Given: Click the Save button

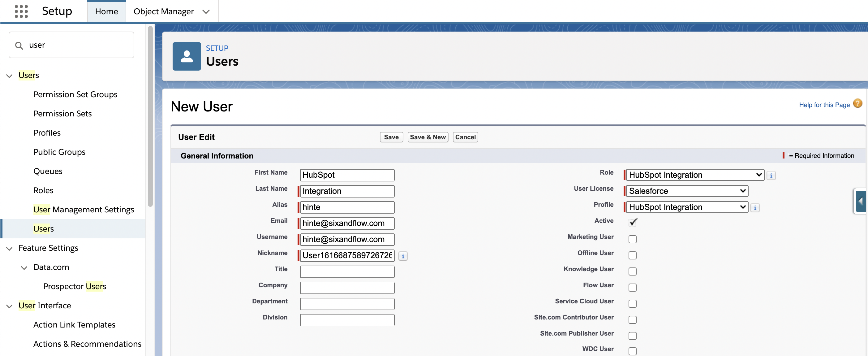Looking at the screenshot, I should point(391,137).
